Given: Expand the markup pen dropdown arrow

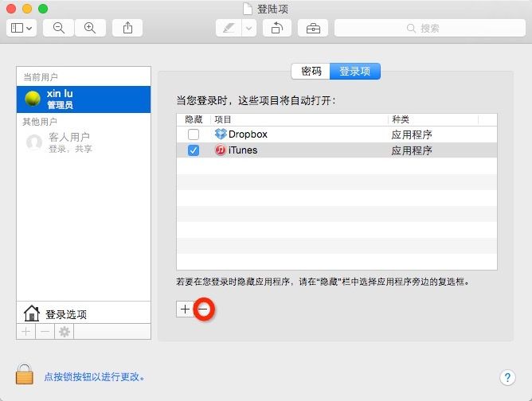Looking at the screenshot, I should (x=248, y=28).
